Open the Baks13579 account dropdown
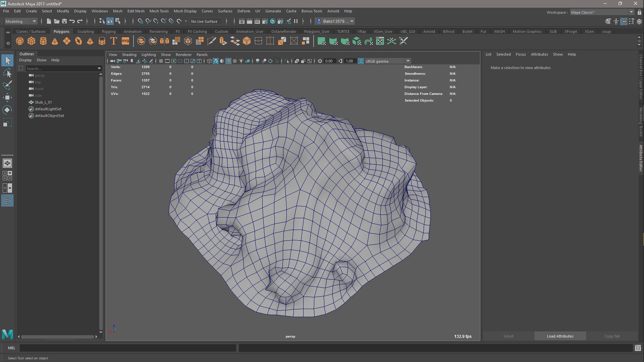Image resolution: width=644 pixels, height=362 pixels. (335, 21)
